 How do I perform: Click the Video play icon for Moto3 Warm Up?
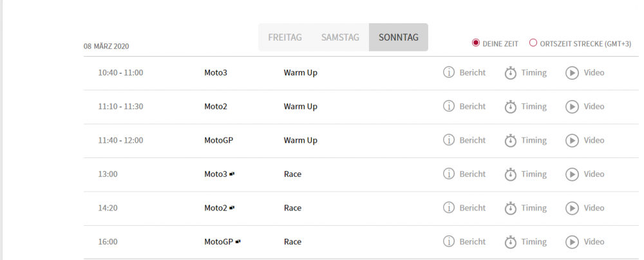(x=572, y=73)
